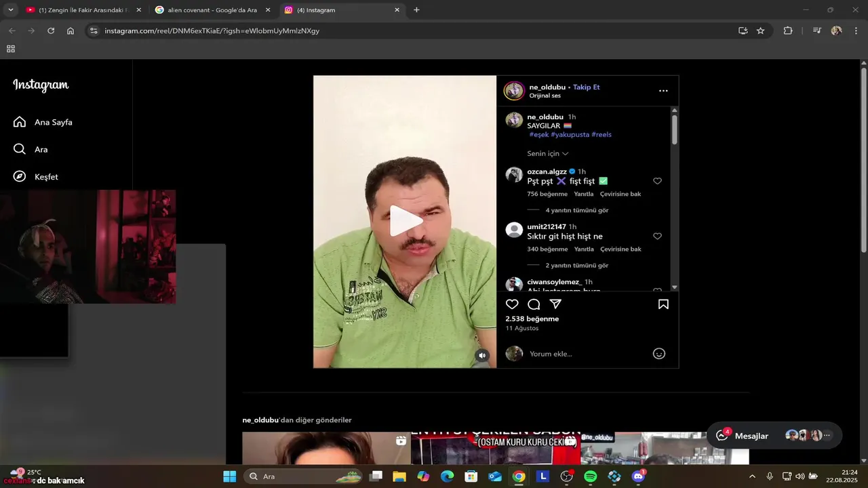Open the Chrome extensions puzzle icon
The width and height of the screenshot is (868, 488).
pyautogui.click(x=788, y=30)
